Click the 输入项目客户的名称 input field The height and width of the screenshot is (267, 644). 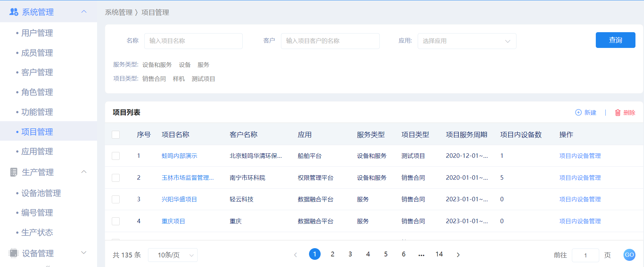(330, 41)
